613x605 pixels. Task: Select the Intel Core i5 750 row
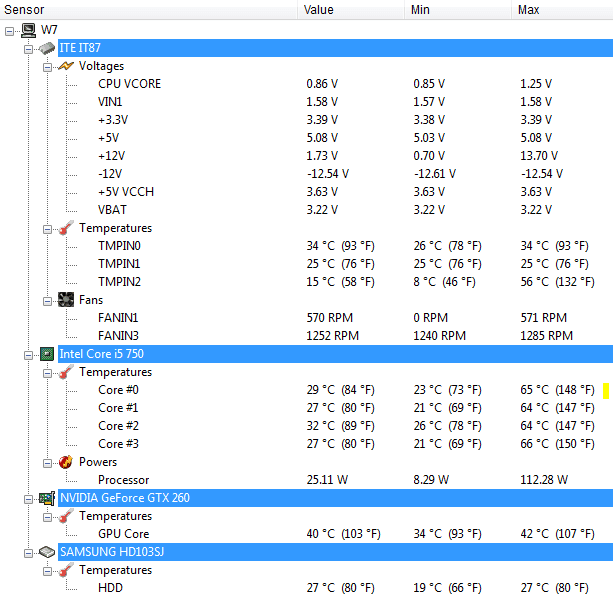coord(335,354)
